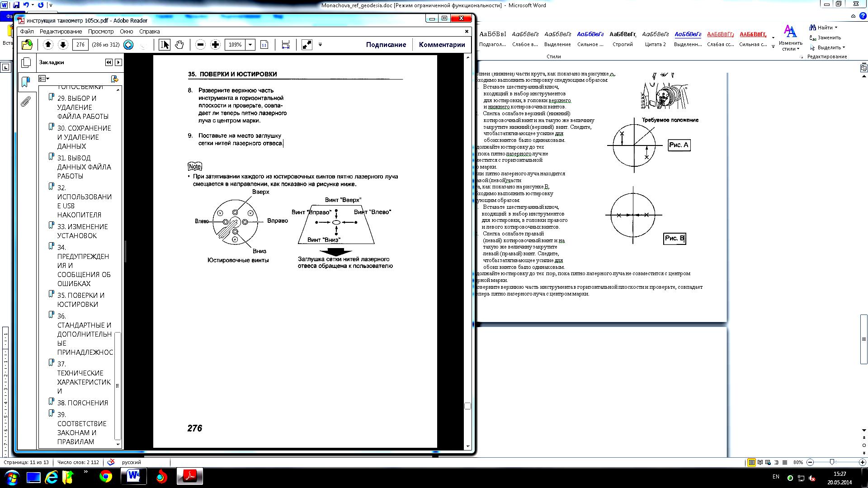Click the Word zoom slider handle
The image size is (868, 488).
832,462
